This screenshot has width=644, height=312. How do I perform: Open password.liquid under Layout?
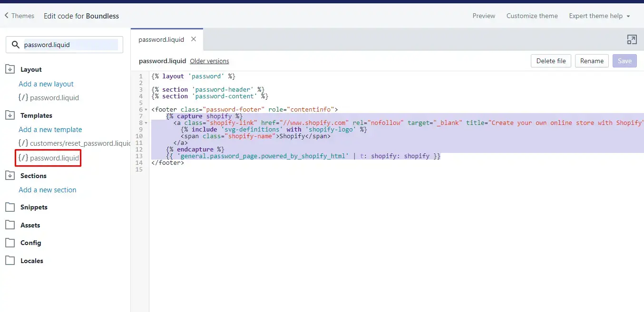pyautogui.click(x=49, y=98)
